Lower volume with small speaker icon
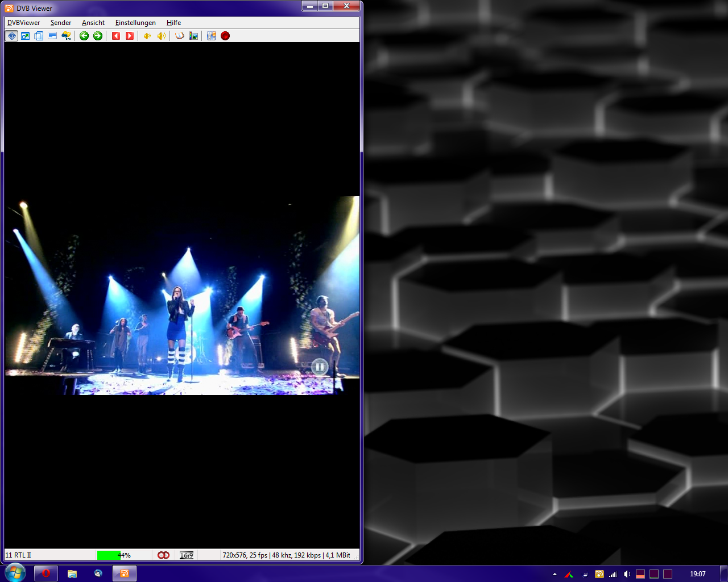The image size is (728, 582). [147, 36]
